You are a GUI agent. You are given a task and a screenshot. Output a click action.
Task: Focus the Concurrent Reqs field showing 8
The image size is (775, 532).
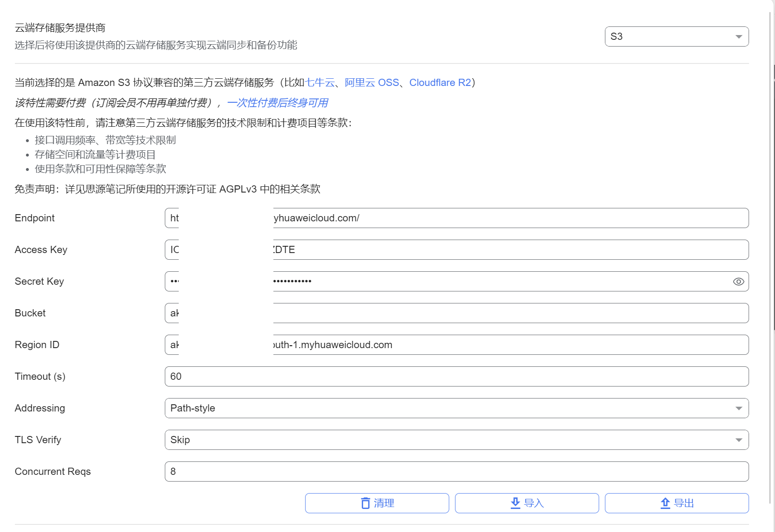456,472
